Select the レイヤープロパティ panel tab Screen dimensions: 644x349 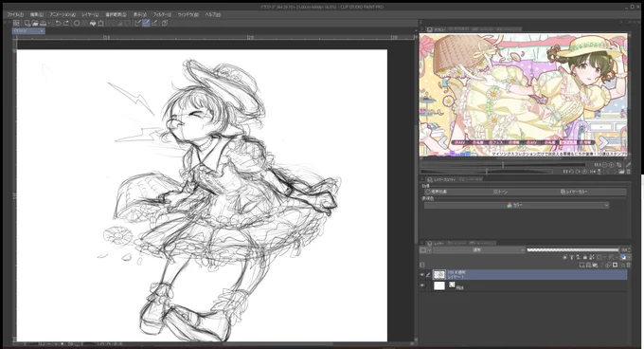[441, 179]
